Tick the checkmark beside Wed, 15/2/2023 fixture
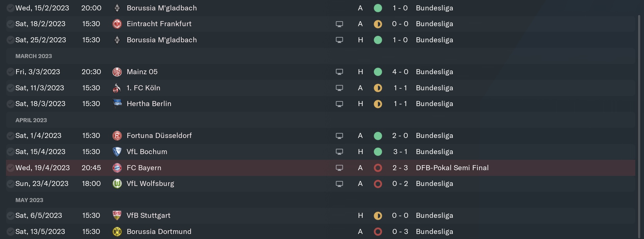This screenshot has width=644, height=239. (10, 8)
